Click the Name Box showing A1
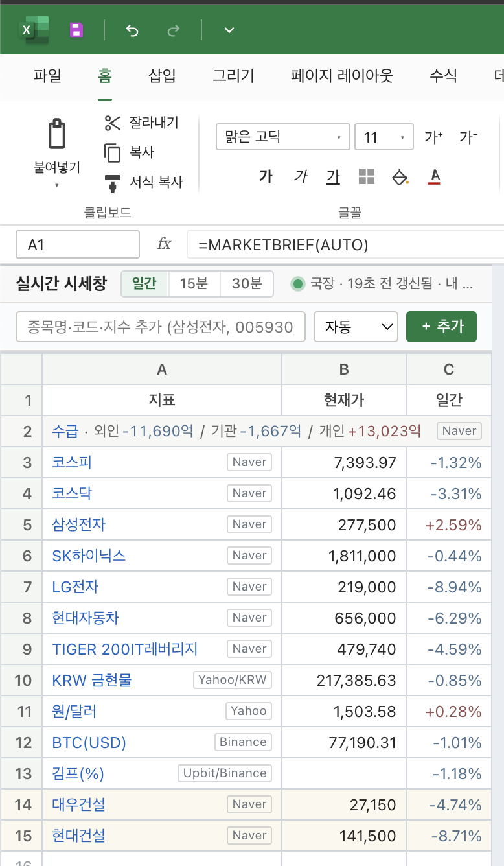504x866 pixels. 78,244
